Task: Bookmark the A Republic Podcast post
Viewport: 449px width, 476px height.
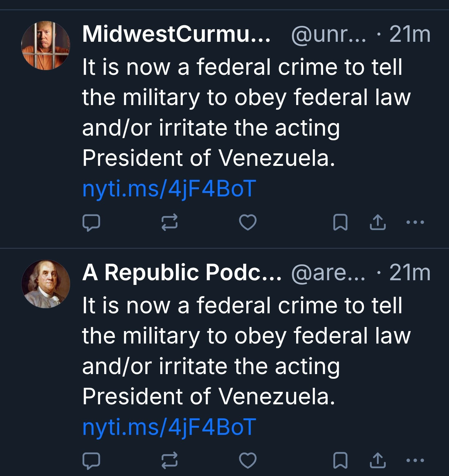Action: pyautogui.click(x=340, y=460)
